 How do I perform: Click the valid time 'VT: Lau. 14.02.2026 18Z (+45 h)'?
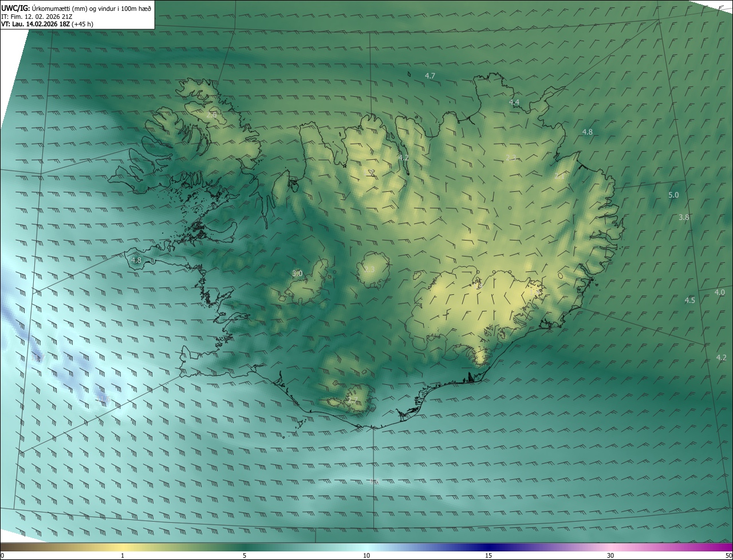48,25
